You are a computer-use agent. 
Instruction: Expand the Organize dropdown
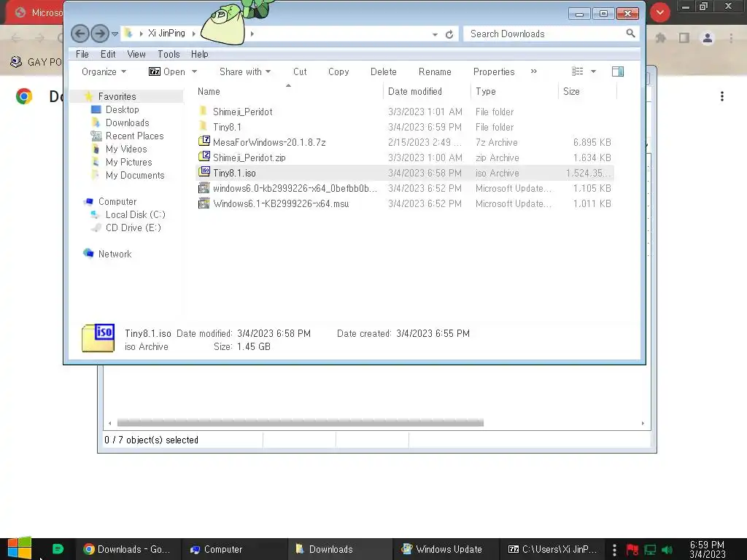tap(104, 72)
